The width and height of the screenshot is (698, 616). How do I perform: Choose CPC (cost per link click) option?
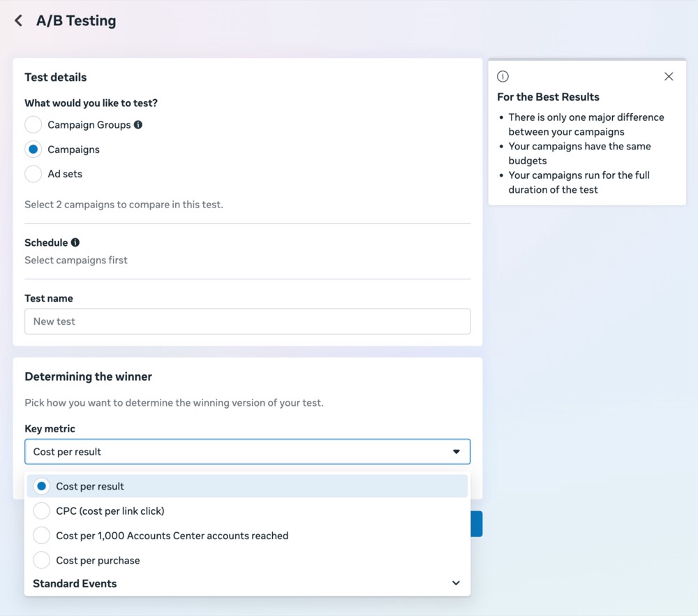click(110, 511)
